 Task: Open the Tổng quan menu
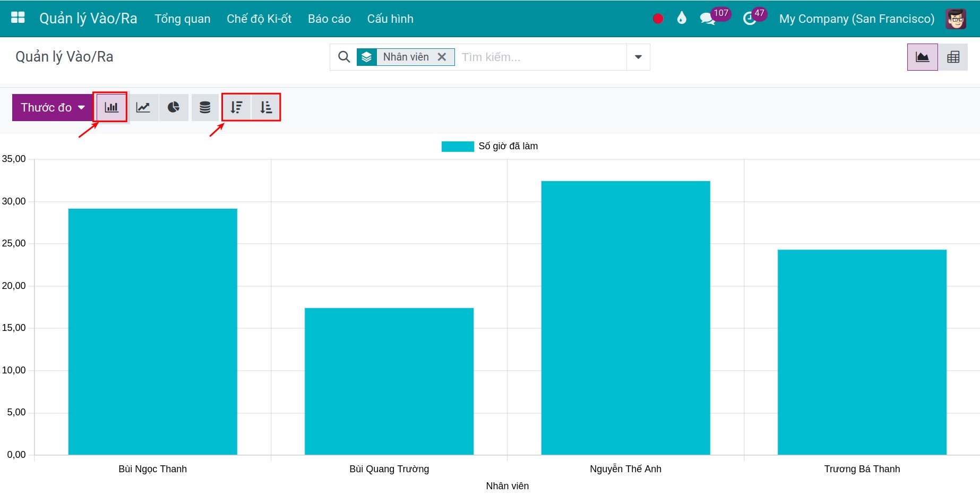(x=183, y=19)
